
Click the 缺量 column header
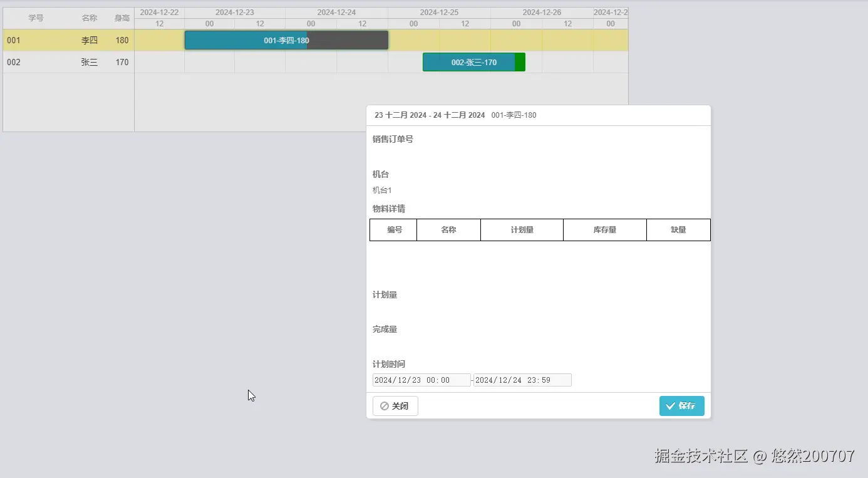click(678, 229)
